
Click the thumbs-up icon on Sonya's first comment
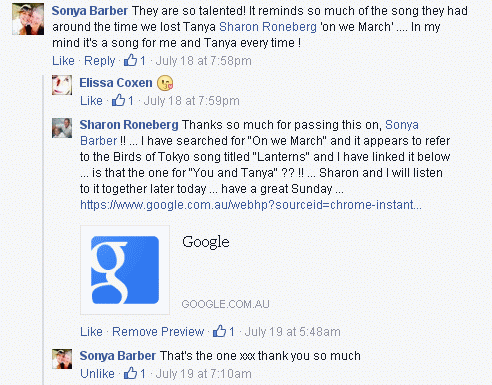coord(130,60)
